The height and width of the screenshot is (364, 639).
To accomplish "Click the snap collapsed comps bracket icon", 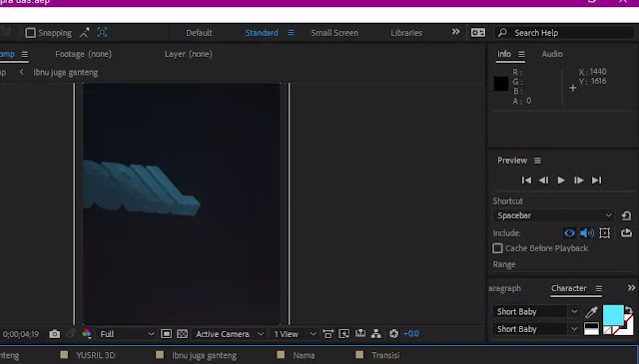I will click(x=102, y=33).
